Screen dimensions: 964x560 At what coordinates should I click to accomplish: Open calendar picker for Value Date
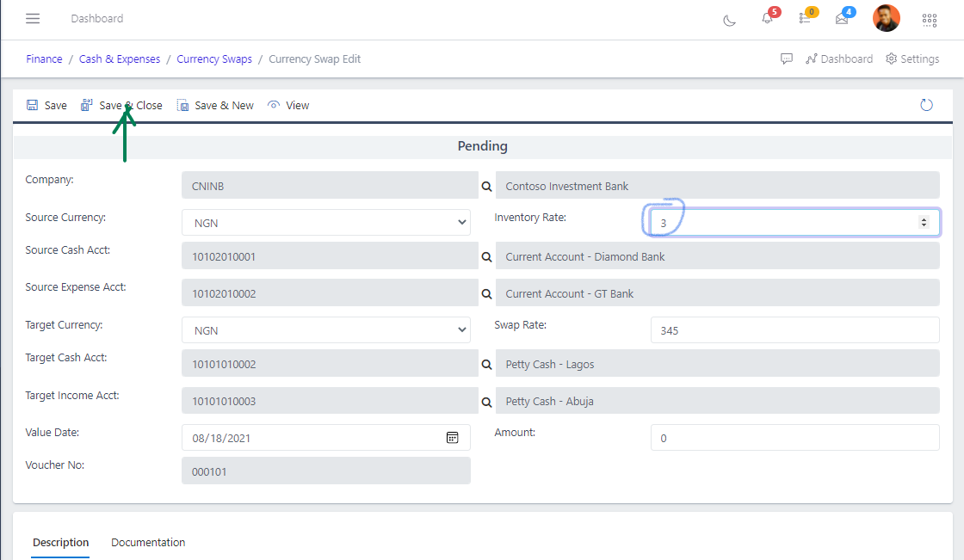452,438
